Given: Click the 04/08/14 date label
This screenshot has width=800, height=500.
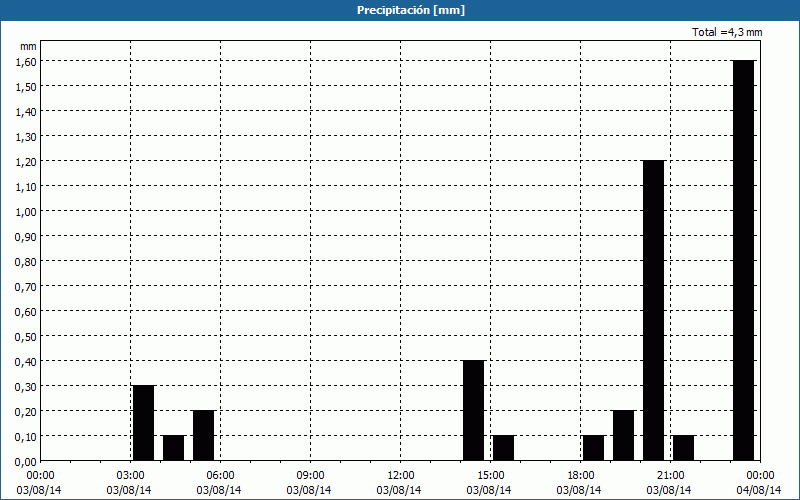Looking at the screenshot, I should (759, 490).
